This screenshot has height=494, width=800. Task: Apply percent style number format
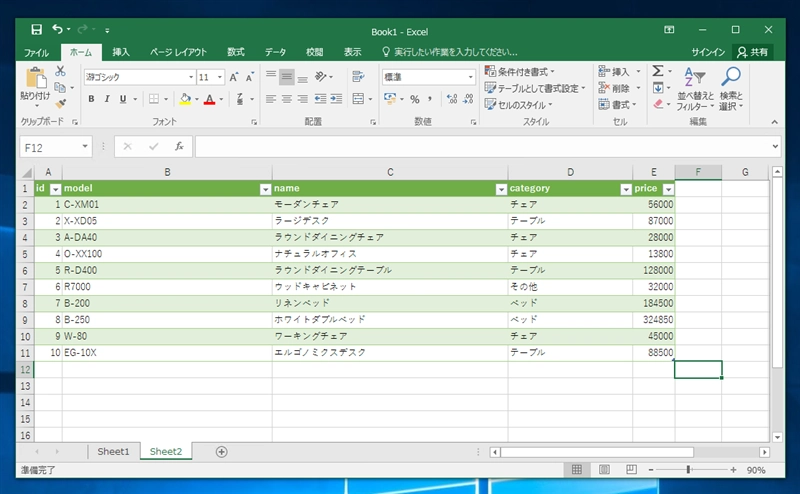[415, 99]
